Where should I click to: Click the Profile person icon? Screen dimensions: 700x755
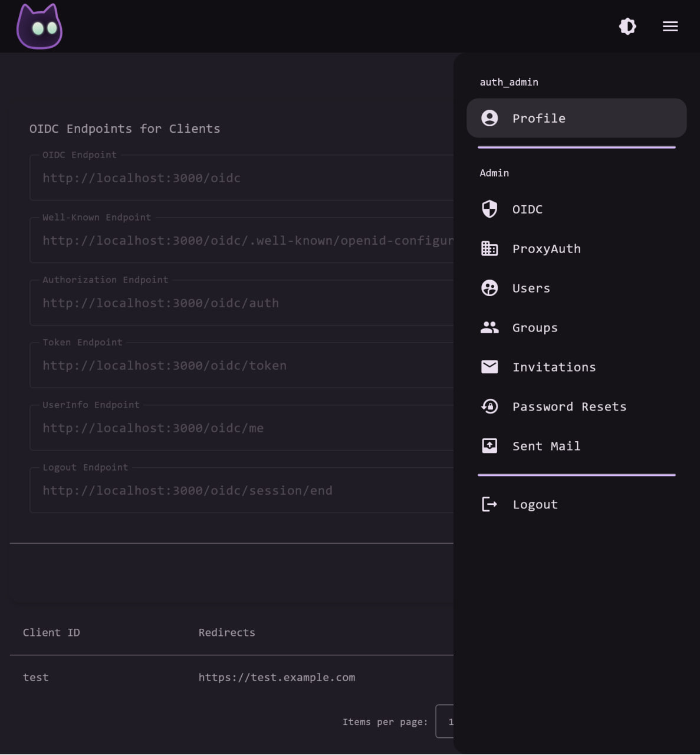[489, 118]
